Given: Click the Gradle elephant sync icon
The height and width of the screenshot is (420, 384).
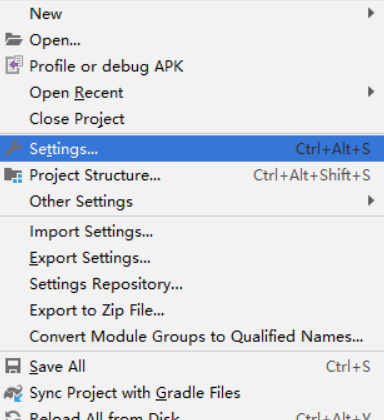Looking at the screenshot, I should pos(14,393).
